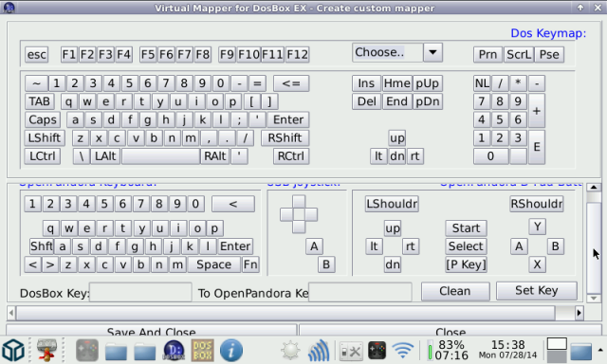The image size is (607, 364).
Task: Click the ScrL key
Action: point(519,55)
